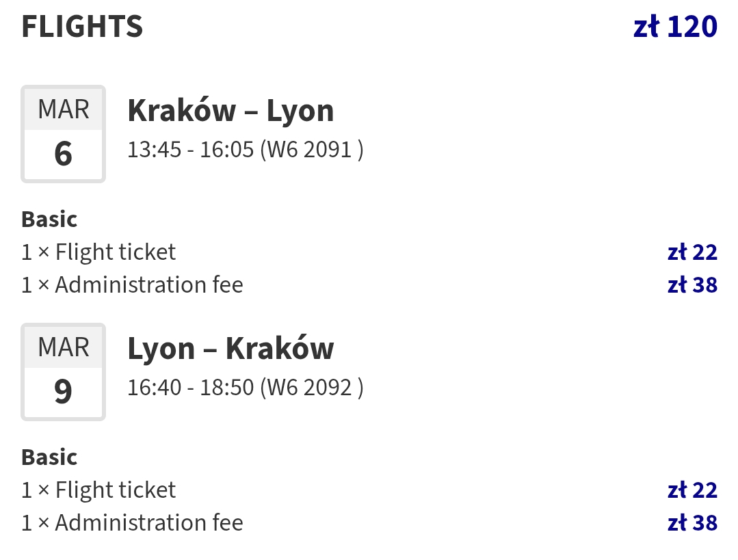This screenshot has width=738, height=560.
Task: Click the number 6 in outbound date
Action: pos(63,154)
